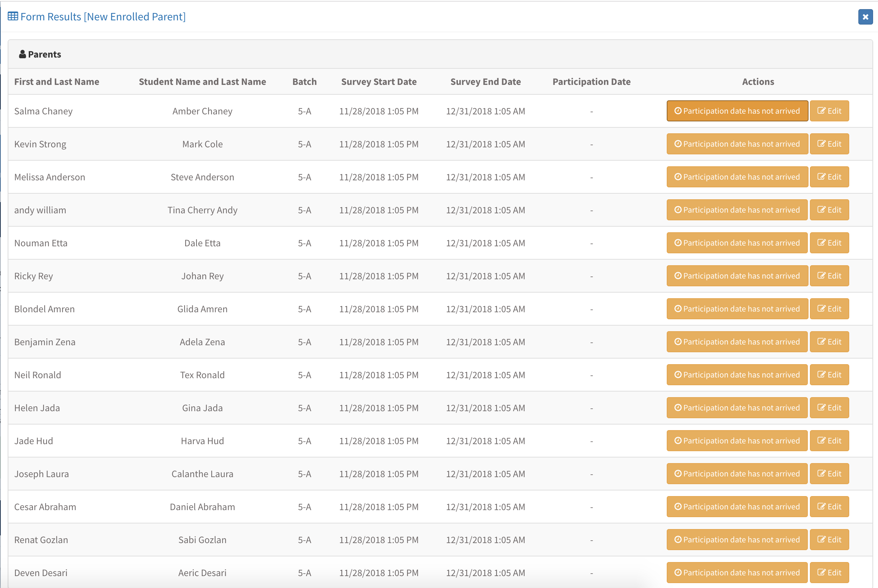This screenshot has height=588, width=878.
Task: Select student name Harva Hud
Action: tap(202, 441)
